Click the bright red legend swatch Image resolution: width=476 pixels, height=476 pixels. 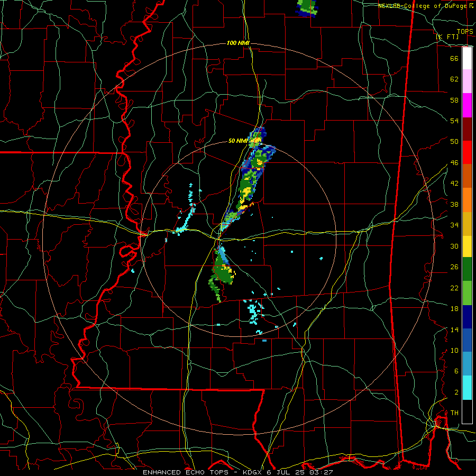point(467,152)
